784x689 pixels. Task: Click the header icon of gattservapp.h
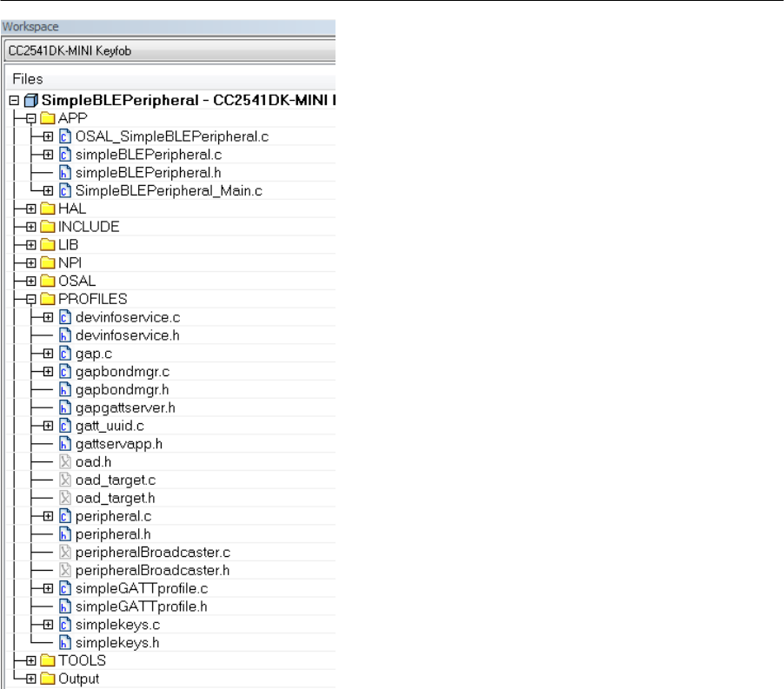click(65, 444)
